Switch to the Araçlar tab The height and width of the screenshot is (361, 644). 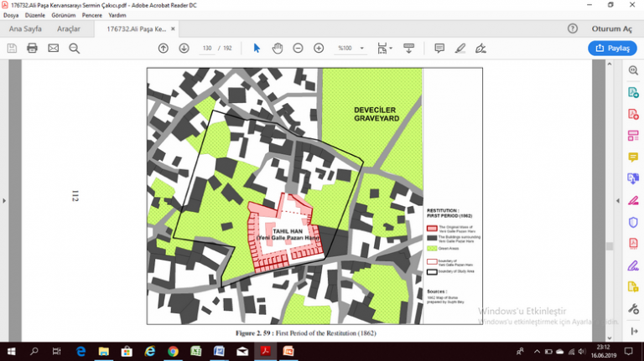tap(68, 28)
